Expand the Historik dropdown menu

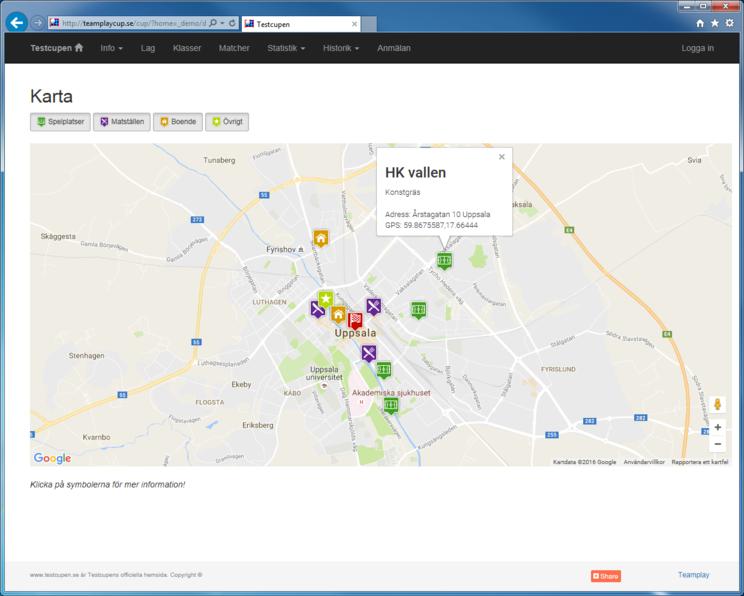(x=341, y=48)
